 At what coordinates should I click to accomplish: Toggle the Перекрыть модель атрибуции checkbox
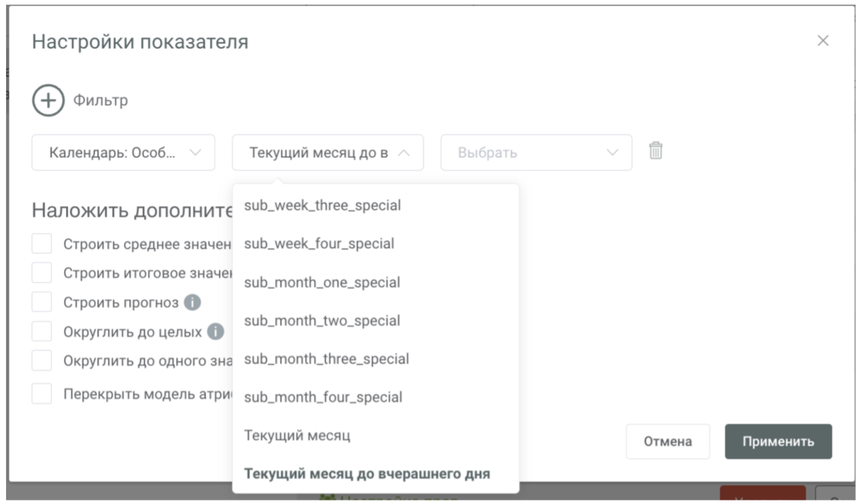click(x=42, y=394)
